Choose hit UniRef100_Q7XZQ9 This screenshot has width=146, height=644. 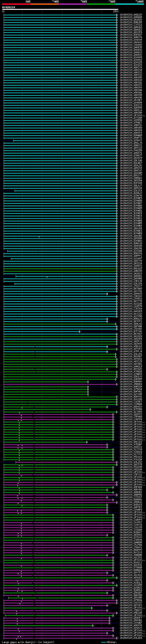pyautogui.click(x=131, y=118)
